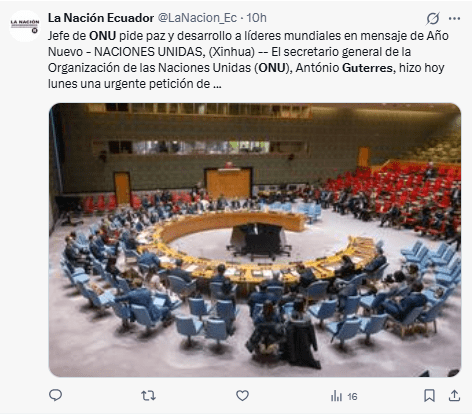The image size is (472, 415).
Task: Open the @LaNacion_Ec handle link
Action: (197, 18)
